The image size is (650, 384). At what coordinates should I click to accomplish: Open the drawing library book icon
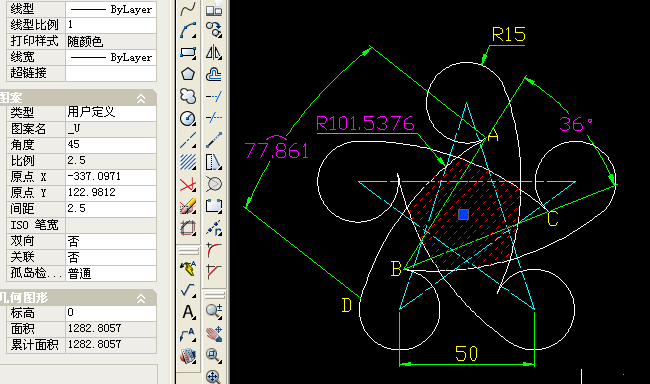point(188,356)
